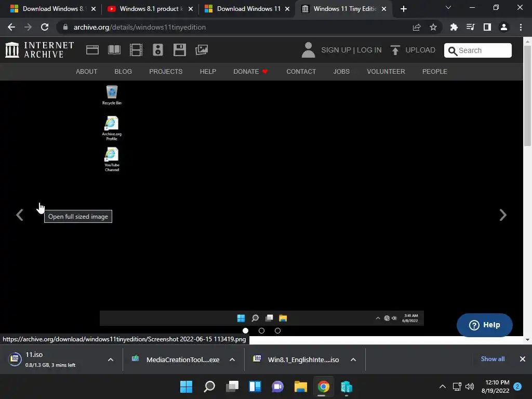Expand MediaCreationTool download options chevron
This screenshot has width=532, height=399.
232,360
